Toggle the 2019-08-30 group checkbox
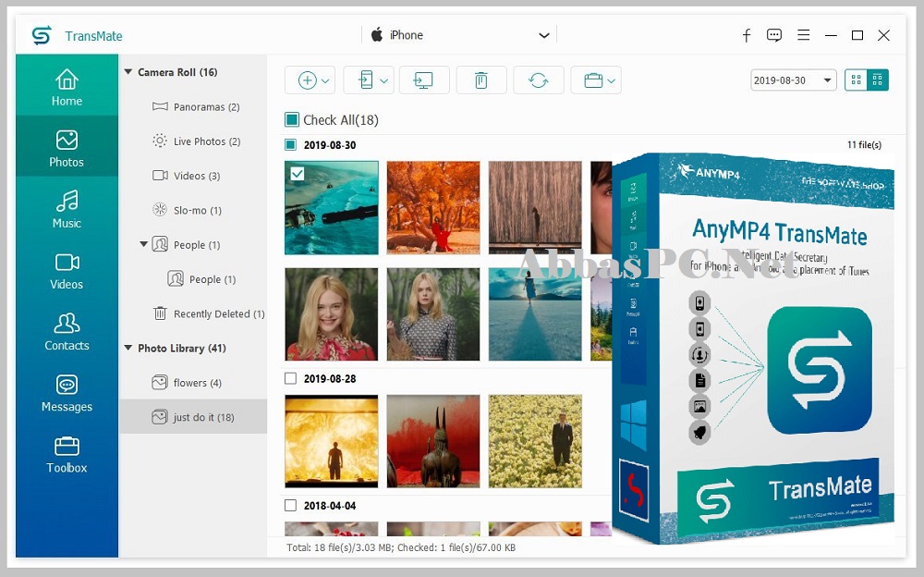 290,144
